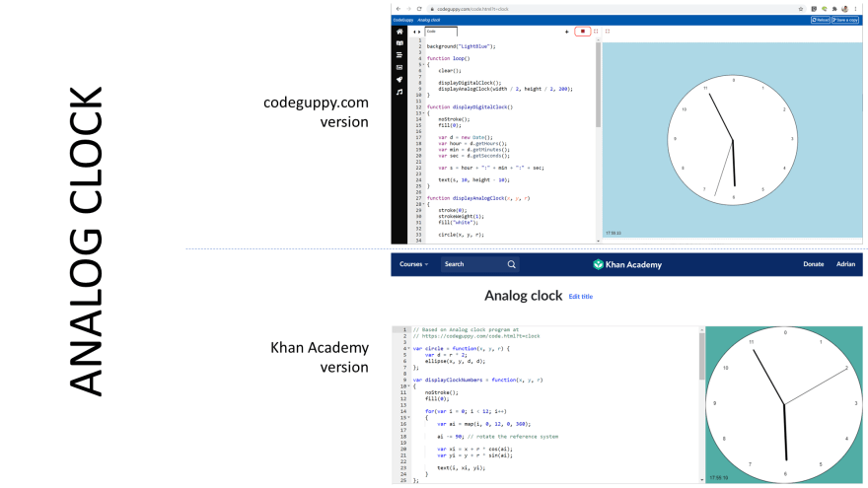The image size is (868, 488).
Task: Go to next code page arrow
Action: click(419, 33)
